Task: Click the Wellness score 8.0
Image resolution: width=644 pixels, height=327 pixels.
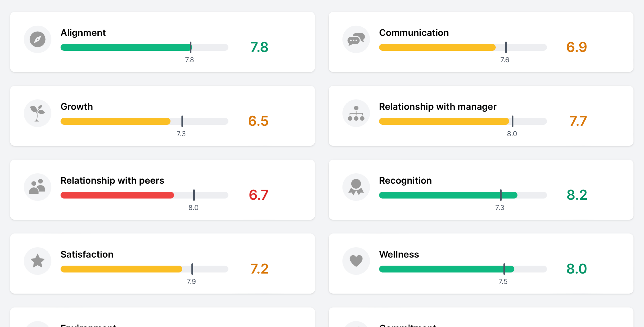Action: pos(576,269)
